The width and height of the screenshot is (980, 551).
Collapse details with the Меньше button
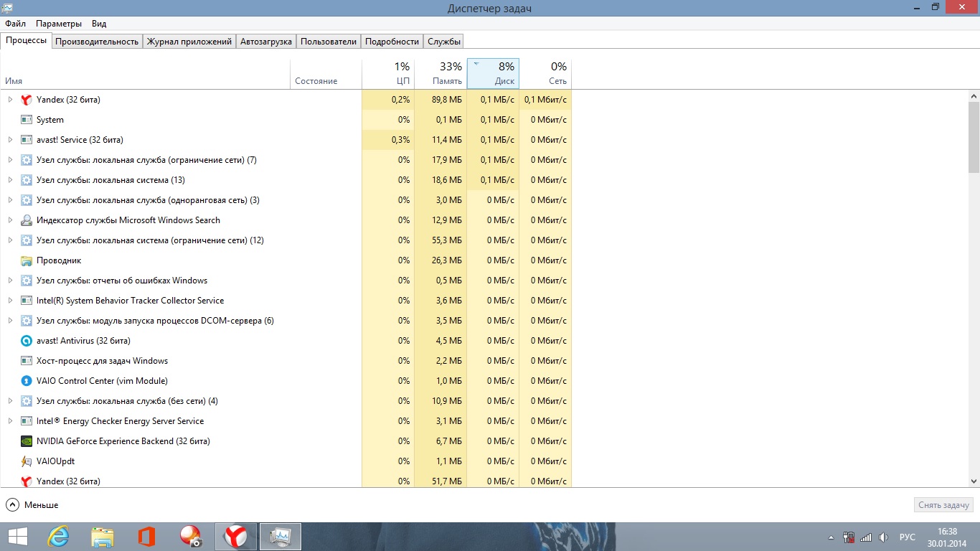click(x=32, y=505)
